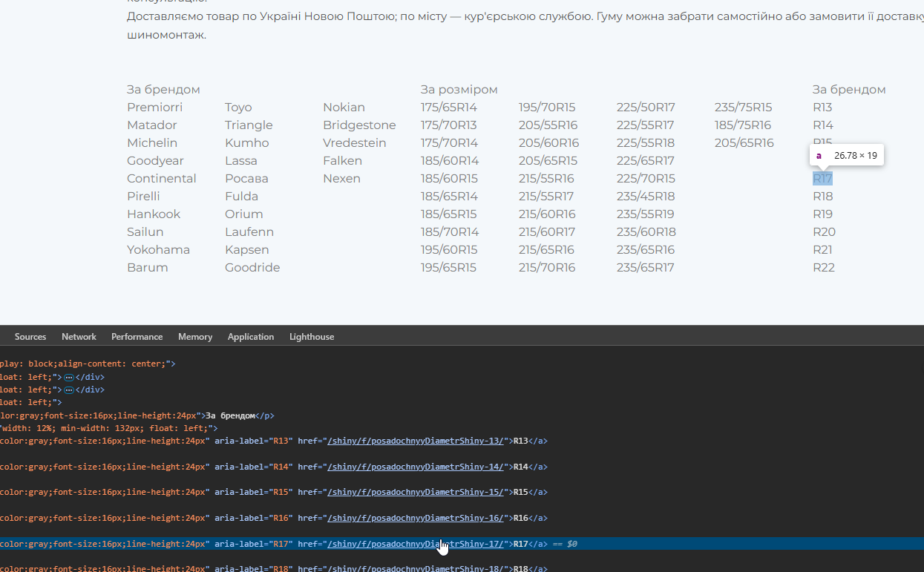Open the Orium brand link

tap(244, 214)
